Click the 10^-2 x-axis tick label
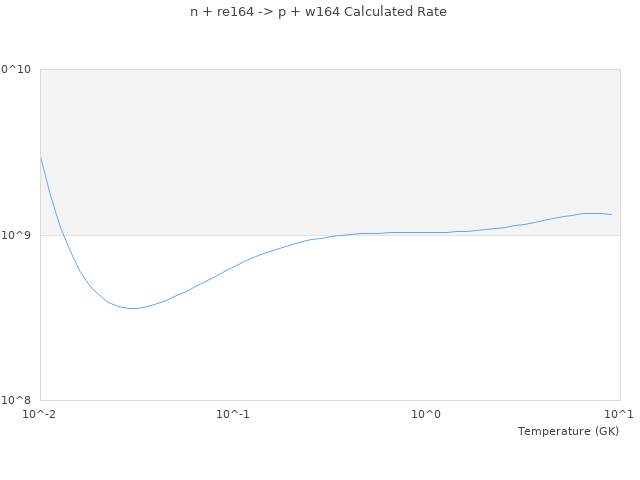The image size is (640, 480). (x=39, y=414)
